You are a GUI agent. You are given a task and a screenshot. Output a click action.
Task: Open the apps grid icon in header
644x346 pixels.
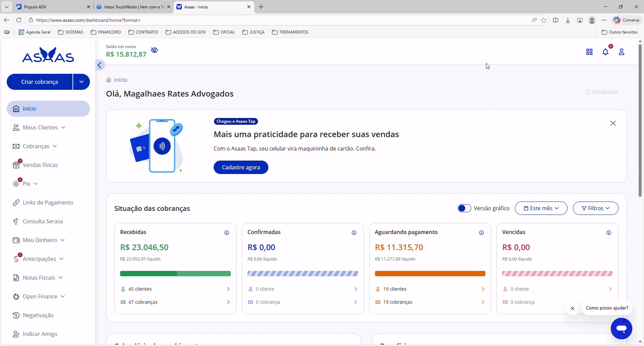click(589, 52)
